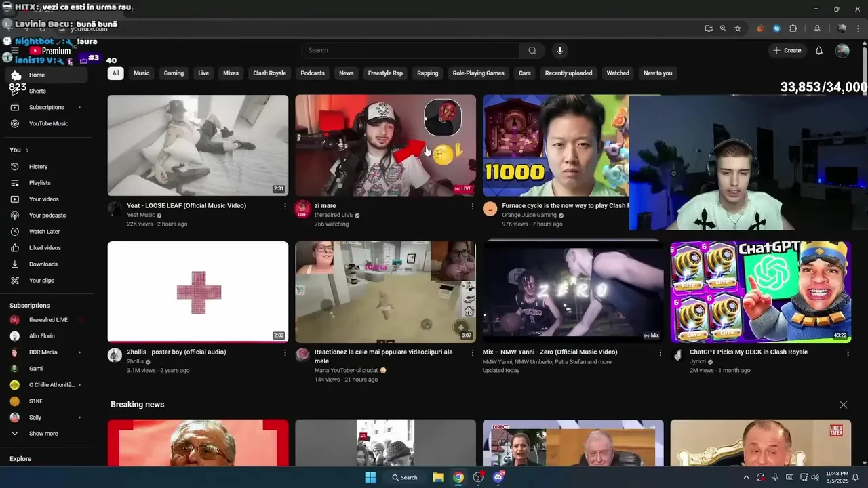
Task: Open options for Reactionez la cele mai video
Action: (473, 352)
